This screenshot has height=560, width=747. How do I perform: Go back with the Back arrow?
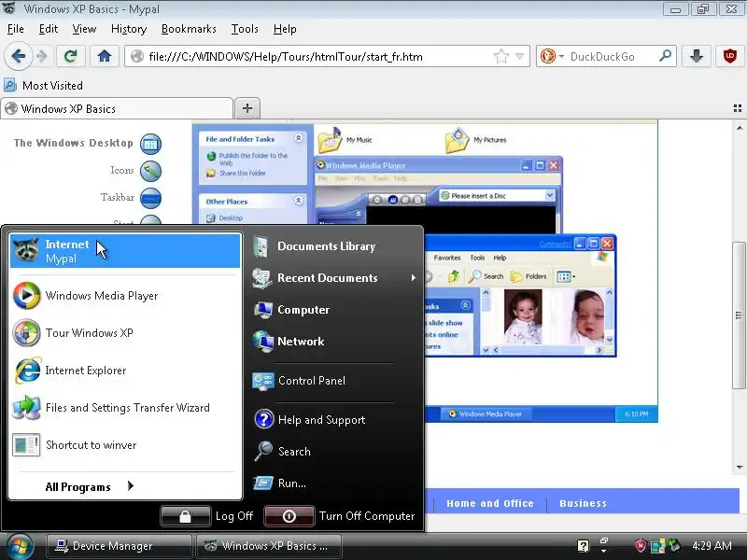click(x=19, y=57)
